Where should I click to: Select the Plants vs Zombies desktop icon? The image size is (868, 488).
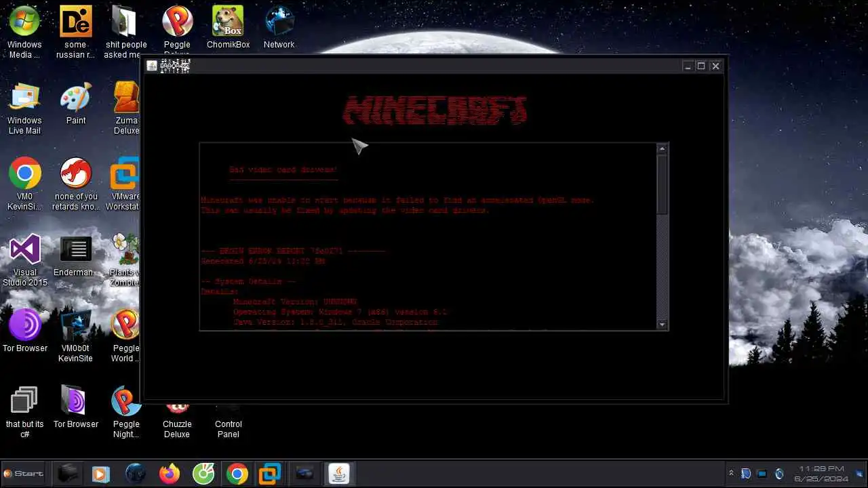(125, 260)
